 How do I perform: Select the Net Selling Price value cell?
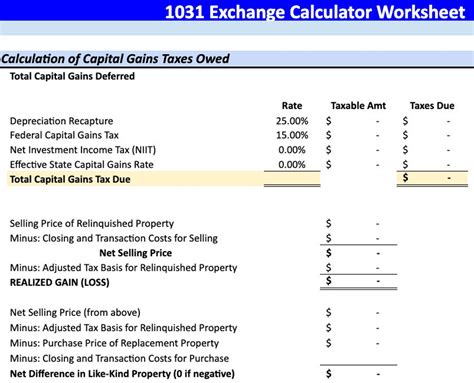(358, 253)
